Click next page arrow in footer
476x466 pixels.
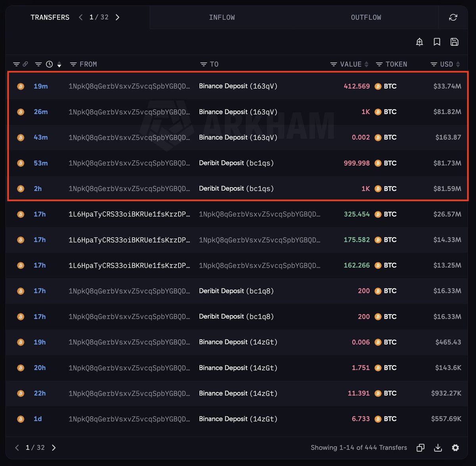point(54,448)
